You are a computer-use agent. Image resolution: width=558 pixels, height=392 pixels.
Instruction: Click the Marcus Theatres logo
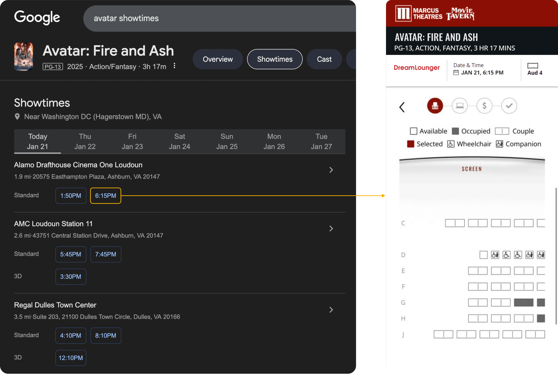click(419, 14)
